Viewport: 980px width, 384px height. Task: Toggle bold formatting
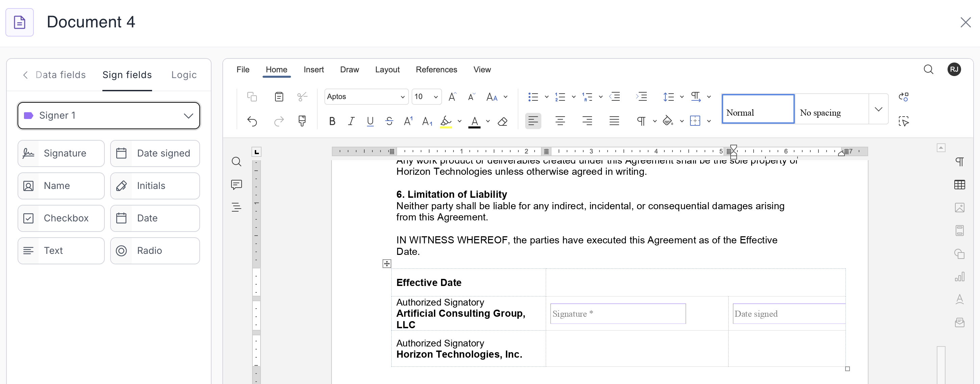pos(332,121)
